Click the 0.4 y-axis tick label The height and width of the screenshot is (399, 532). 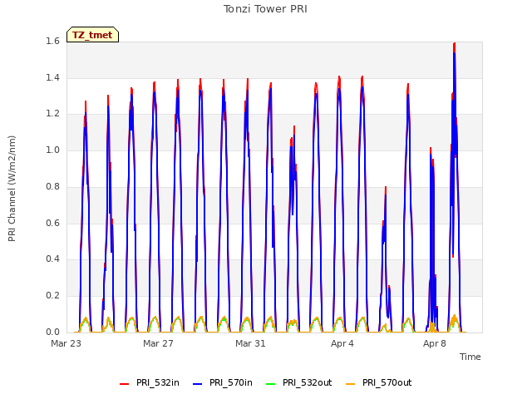pos(52,259)
